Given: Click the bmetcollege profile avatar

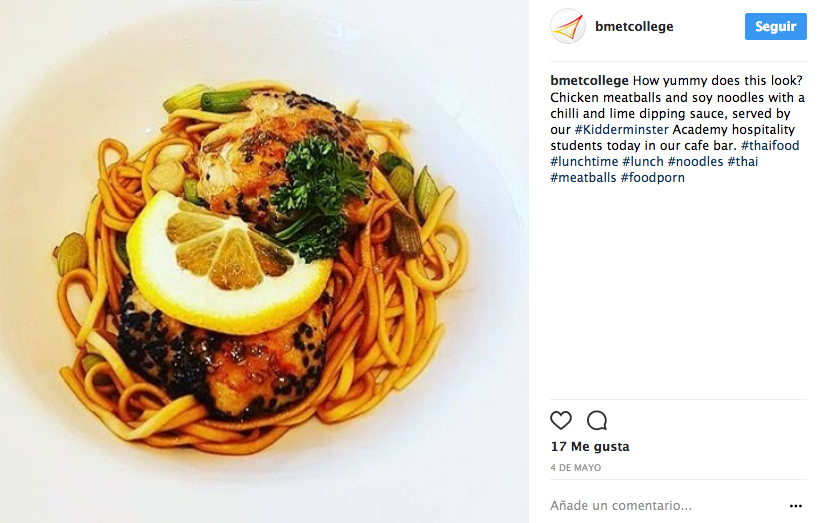Looking at the screenshot, I should click(568, 26).
